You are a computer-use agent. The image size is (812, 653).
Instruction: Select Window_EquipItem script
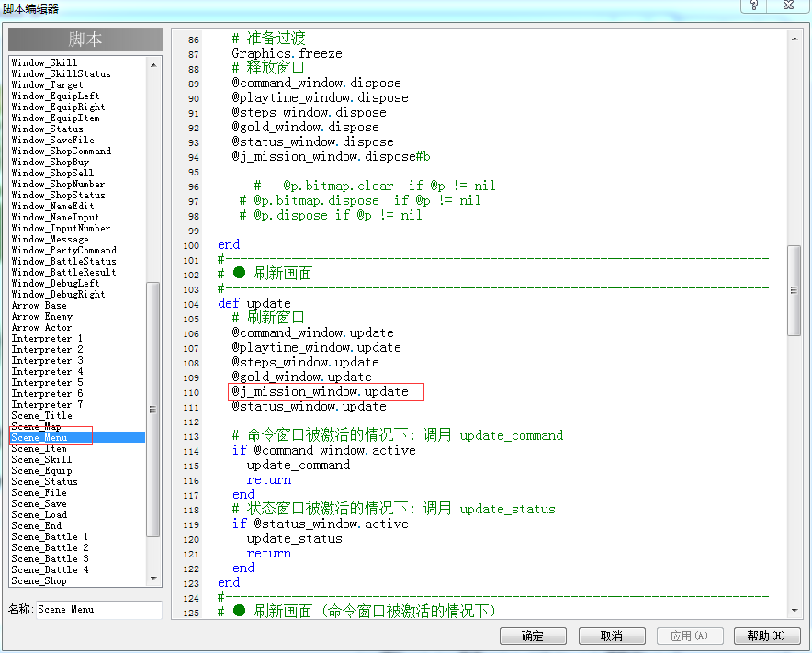tap(55, 118)
